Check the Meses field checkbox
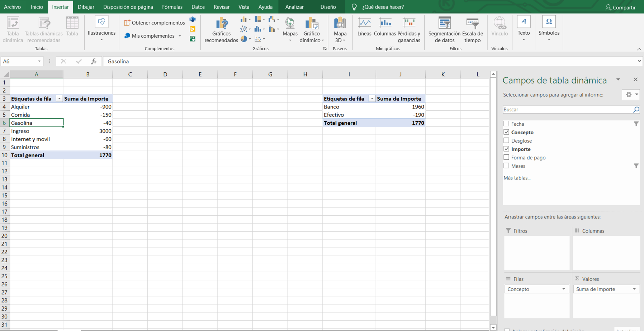The height and width of the screenshot is (331, 644). [x=506, y=166]
